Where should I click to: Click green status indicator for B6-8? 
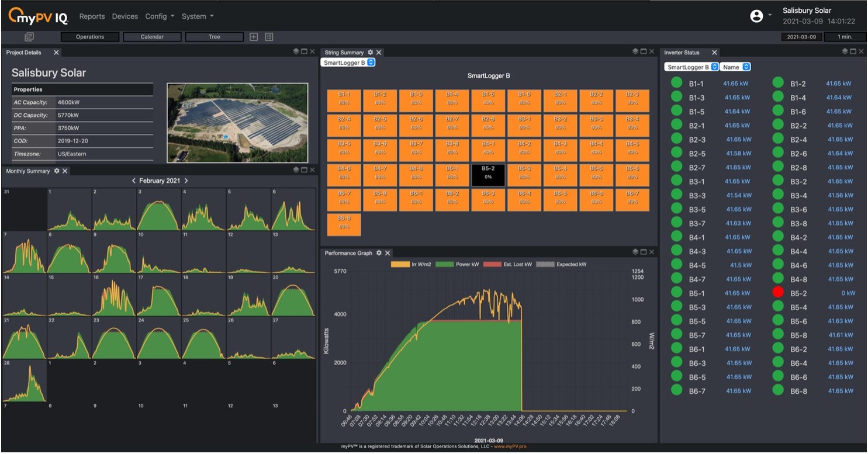click(778, 390)
